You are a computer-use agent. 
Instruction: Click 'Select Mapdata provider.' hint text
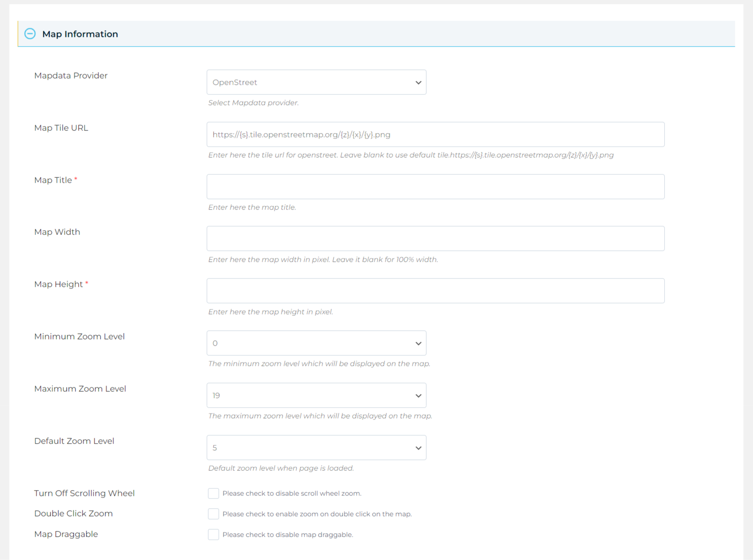click(253, 103)
